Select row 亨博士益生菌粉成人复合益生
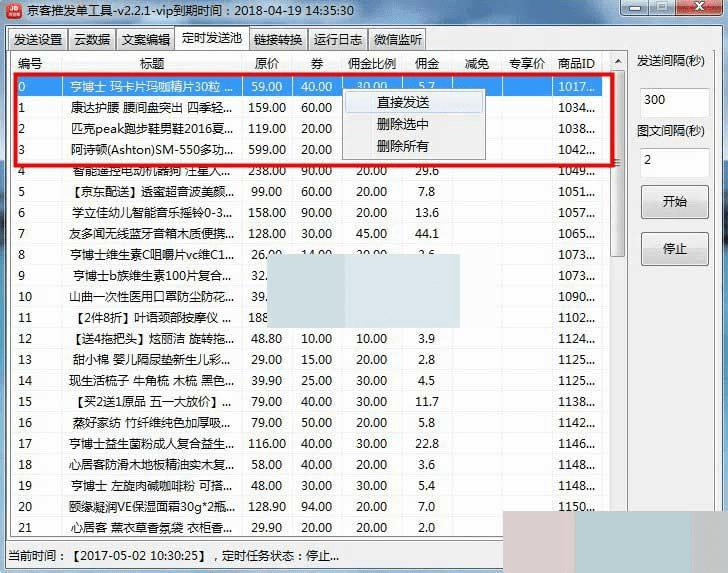This screenshot has height=573, width=728. 308,443
